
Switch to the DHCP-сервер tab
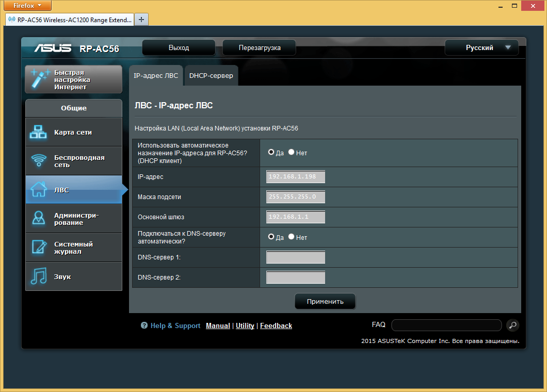211,75
